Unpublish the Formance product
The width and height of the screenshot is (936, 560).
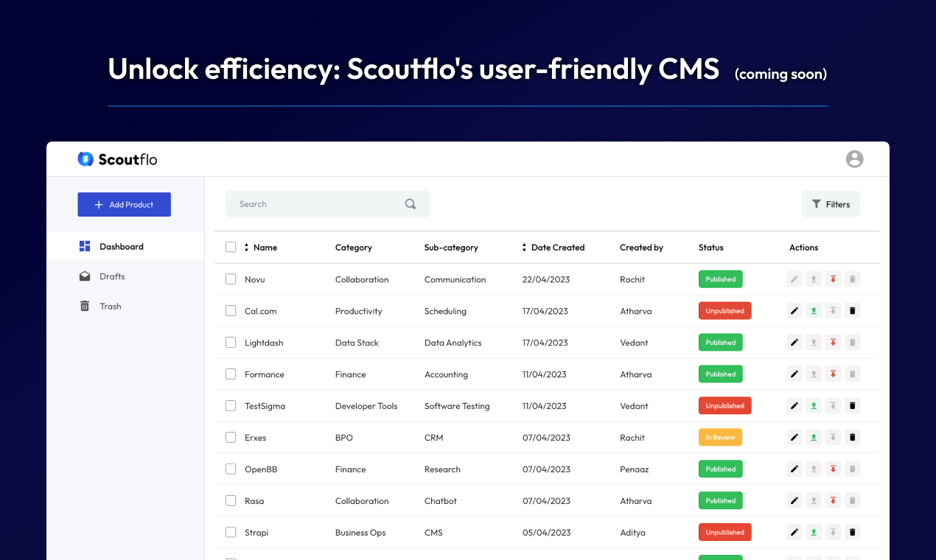(x=833, y=374)
